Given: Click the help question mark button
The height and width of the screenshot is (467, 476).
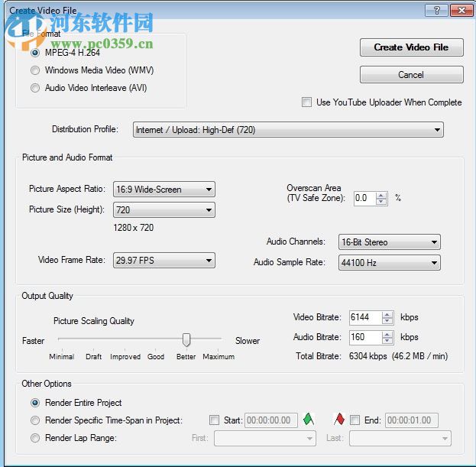Looking at the screenshot, I should coord(436,11).
